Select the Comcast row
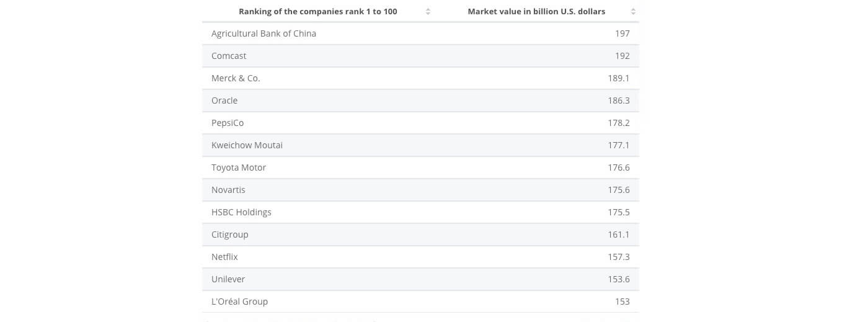Image resolution: width=868 pixels, height=322 pixels. [420, 56]
